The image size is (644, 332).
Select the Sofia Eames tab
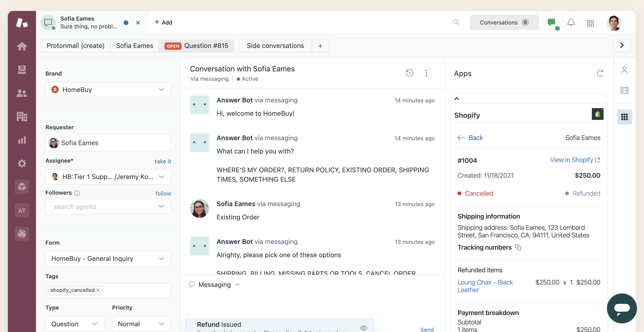point(135,45)
